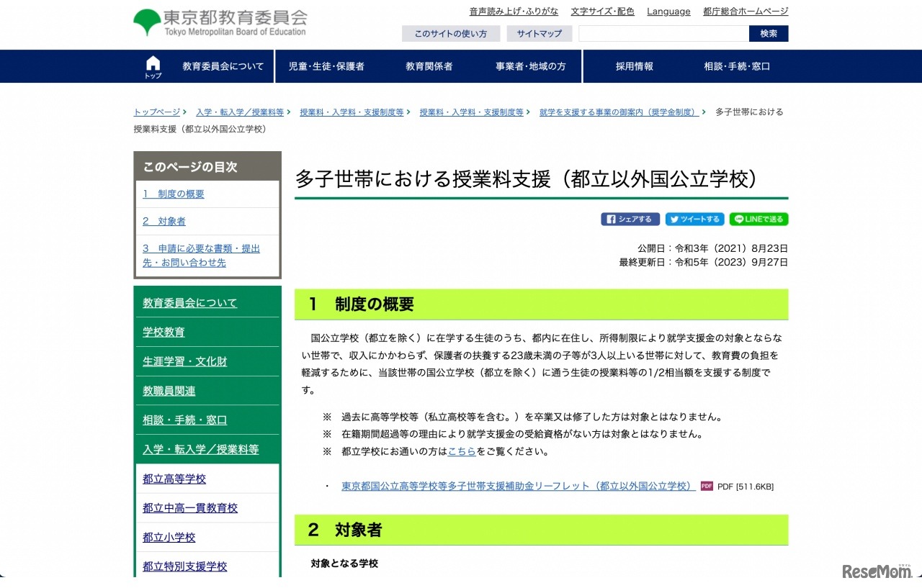The height and width of the screenshot is (588, 922).
Task: Open the サイトマップ page
Action: point(539,33)
